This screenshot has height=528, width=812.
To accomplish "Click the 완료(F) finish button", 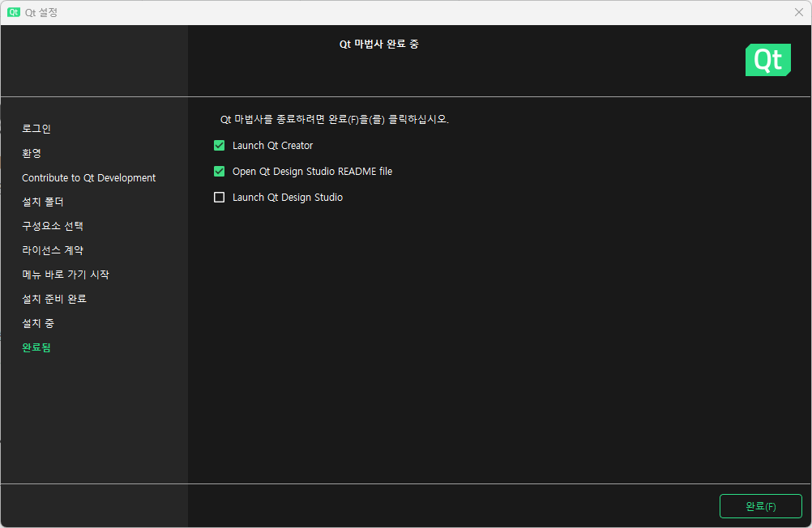I will click(760, 506).
